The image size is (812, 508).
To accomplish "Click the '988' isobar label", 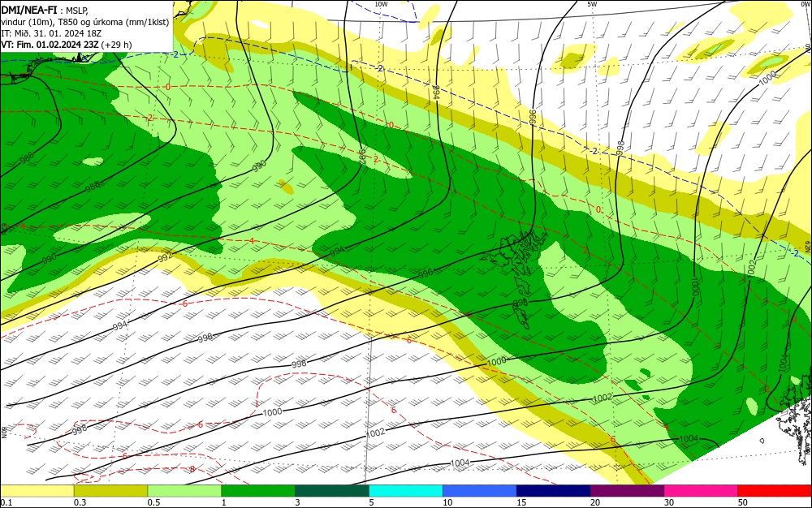I will 93,187.
